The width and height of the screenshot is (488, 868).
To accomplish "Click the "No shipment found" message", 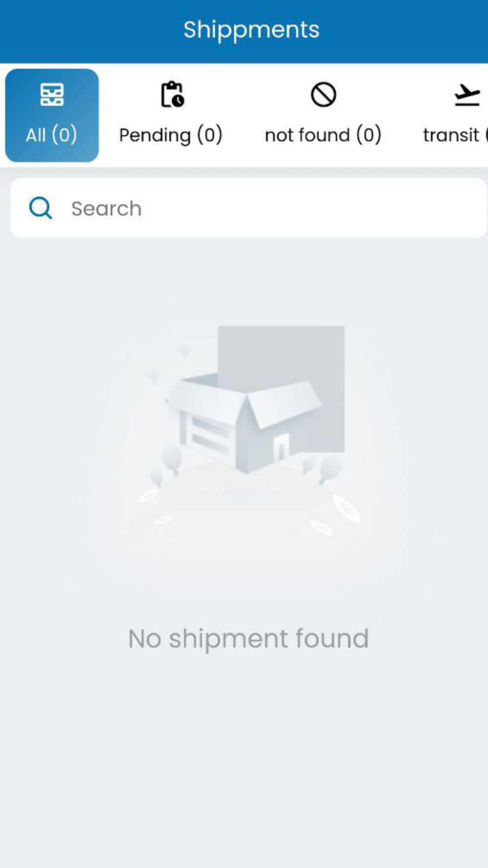I will [x=248, y=639].
